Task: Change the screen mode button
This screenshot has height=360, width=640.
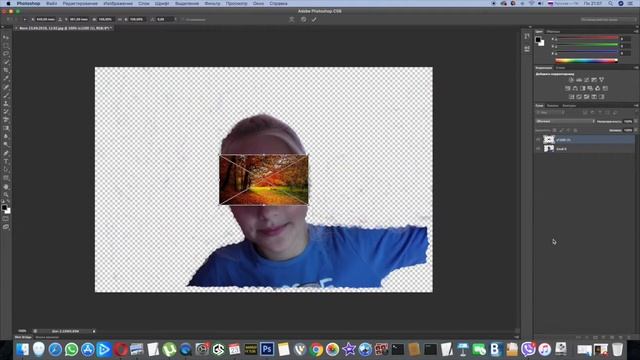Action: 6,227
